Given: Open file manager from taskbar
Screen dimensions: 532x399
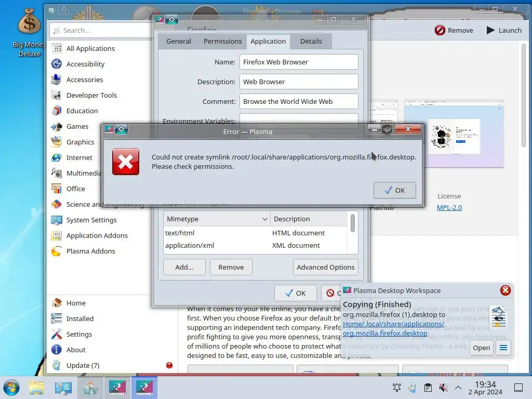Looking at the screenshot, I should [36, 388].
